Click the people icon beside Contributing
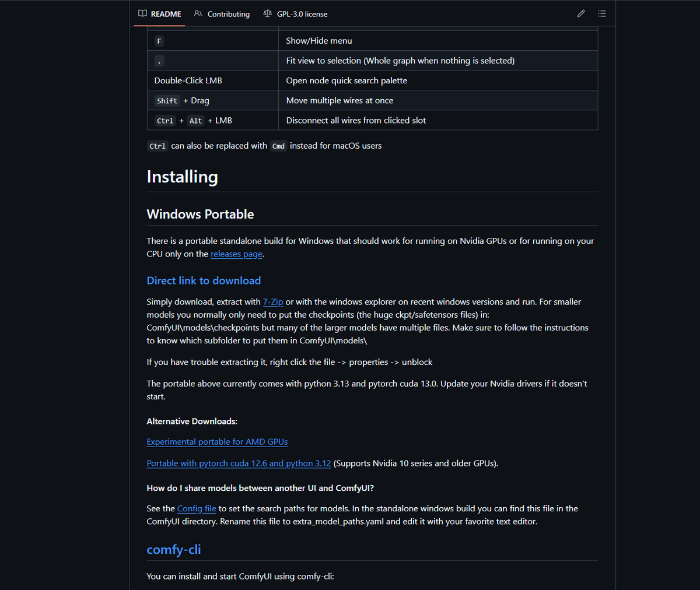The height and width of the screenshot is (590, 700). pos(198,13)
